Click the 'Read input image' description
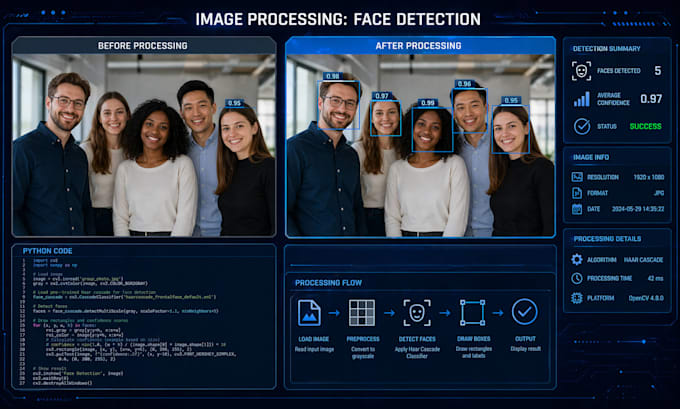This screenshot has height=409, width=680. (314, 349)
